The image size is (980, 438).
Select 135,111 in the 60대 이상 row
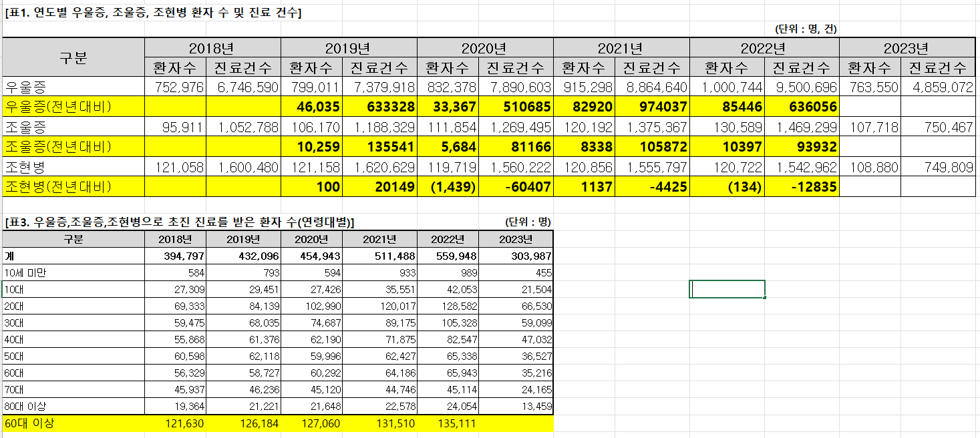click(x=448, y=423)
